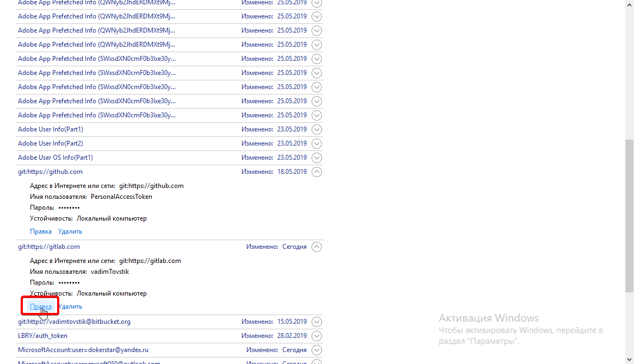The image size is (634, 364).
Task: Click Правка under the github.com credential
Action: click(41, 231)
